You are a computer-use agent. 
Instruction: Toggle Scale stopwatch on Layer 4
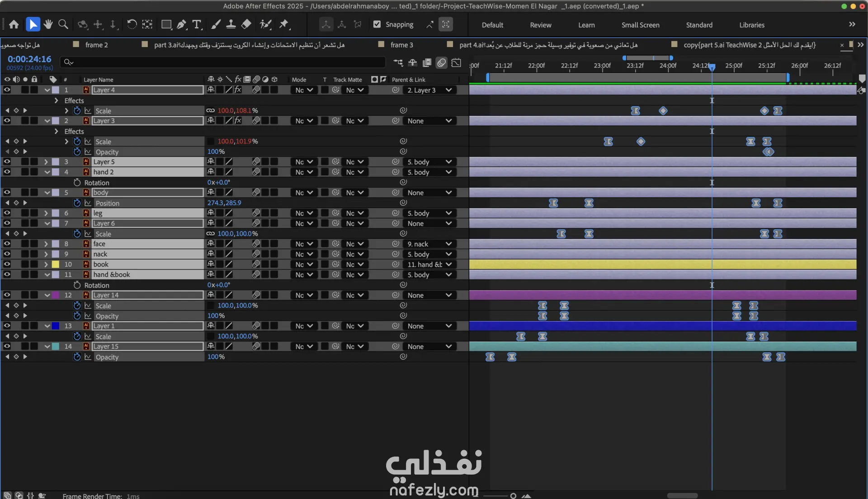click(x=77, y=111)
